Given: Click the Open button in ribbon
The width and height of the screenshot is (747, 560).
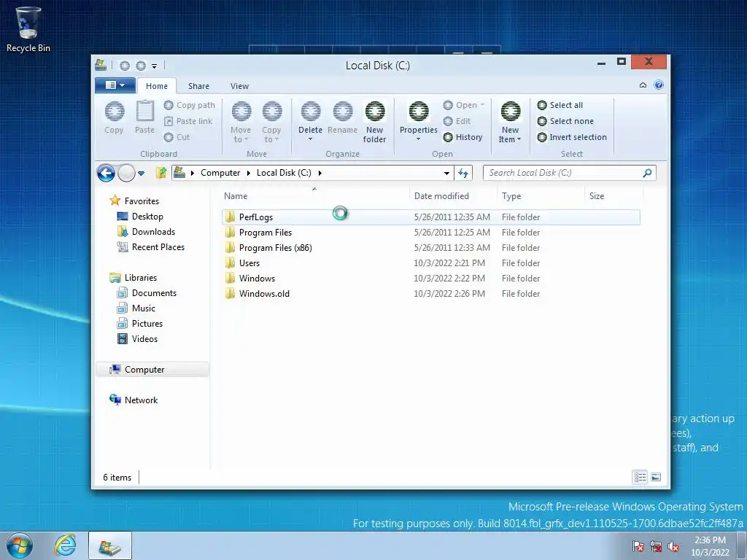Looking at the screenshot, I should [x=460, y=105].
